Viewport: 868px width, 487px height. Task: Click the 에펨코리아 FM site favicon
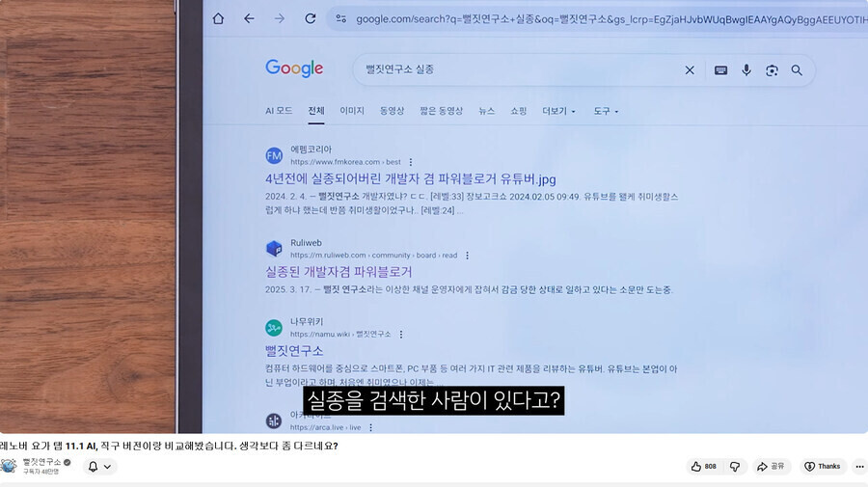point(274,155)
